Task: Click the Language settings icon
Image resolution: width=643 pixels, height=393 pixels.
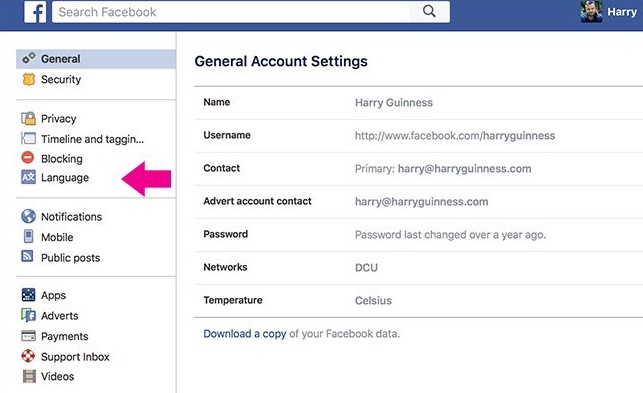Action: (x=28, y=177)
